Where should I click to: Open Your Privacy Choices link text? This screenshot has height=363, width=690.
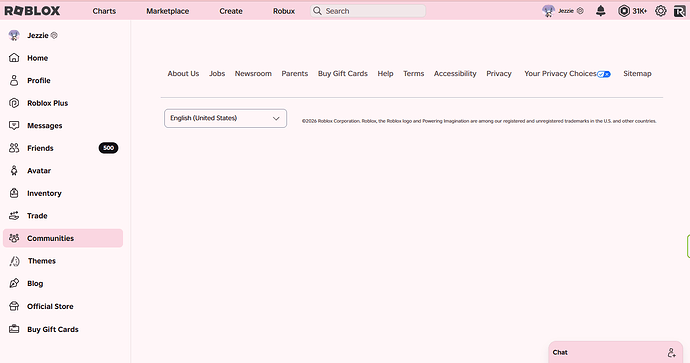(560, 73)
